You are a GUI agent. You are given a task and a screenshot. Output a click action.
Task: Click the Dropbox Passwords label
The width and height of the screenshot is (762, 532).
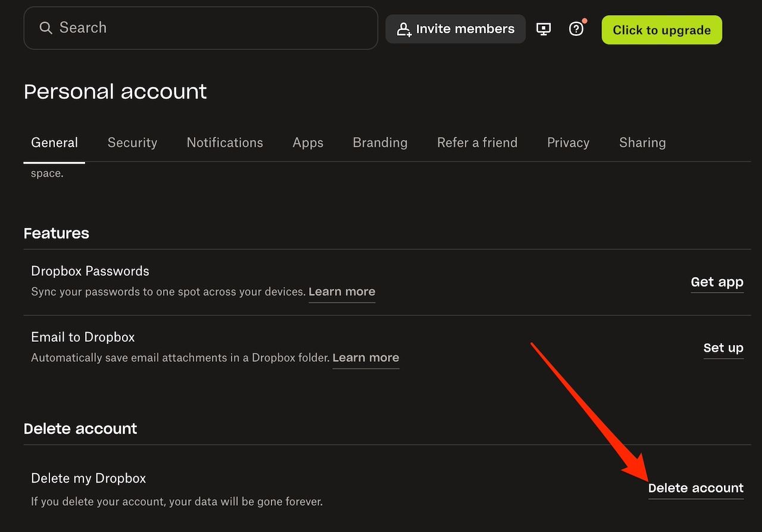click(90, 271)
